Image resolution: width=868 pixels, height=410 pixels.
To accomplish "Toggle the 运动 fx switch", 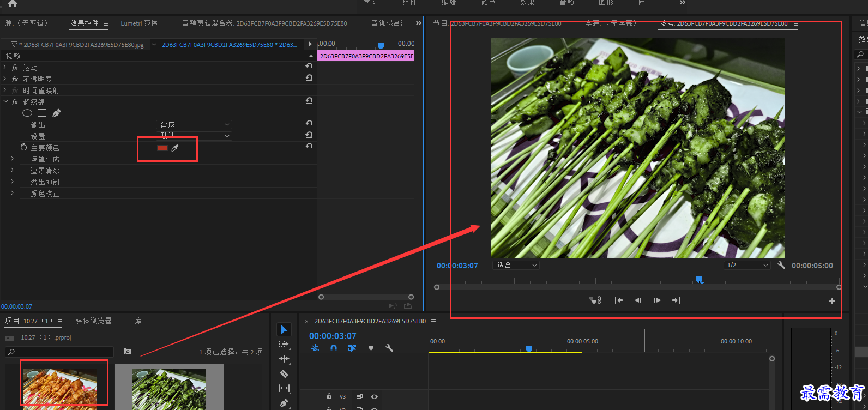I will [15, 68].
